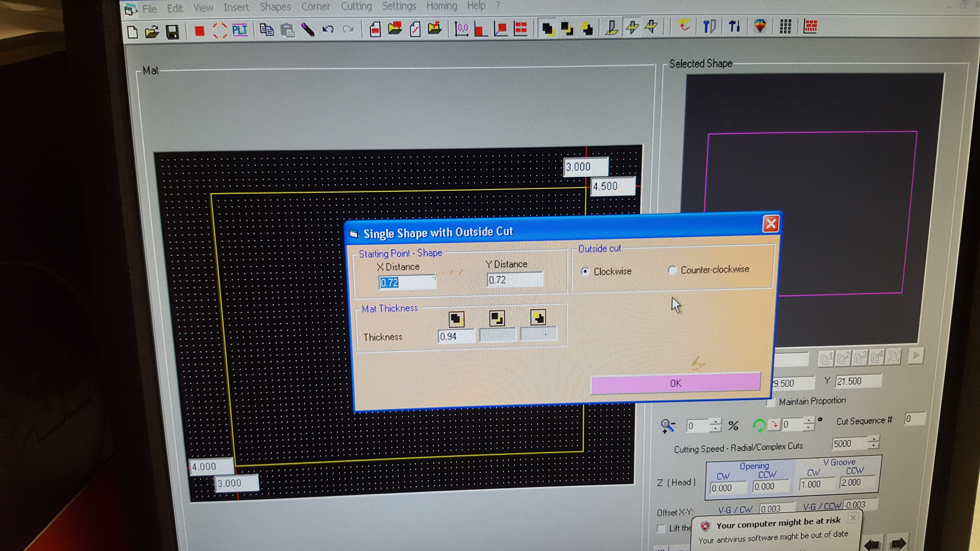This screenshot has width=980, height=551.
Task: Open the hot air balloon toolbar icon
Action: [760, 26]
